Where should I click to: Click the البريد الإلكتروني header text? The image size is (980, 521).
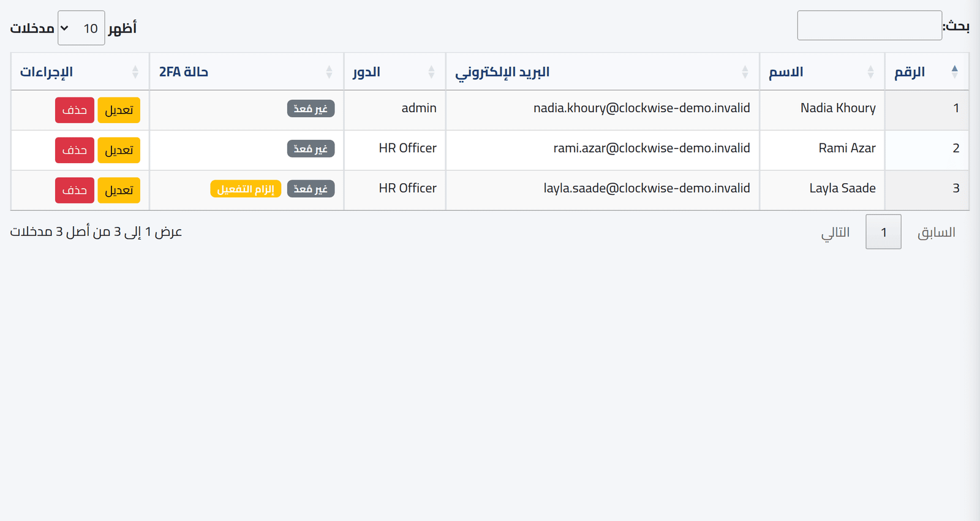(x=502, y=73)
